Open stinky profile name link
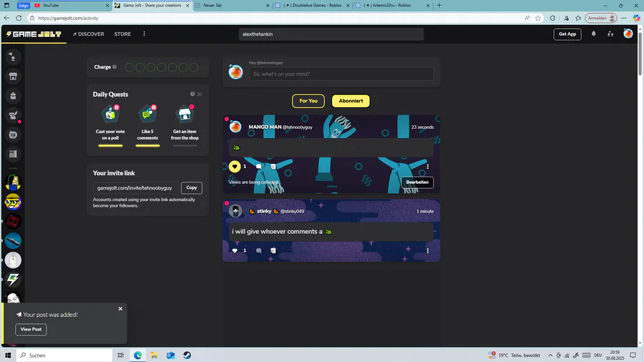 pos(263,211)
